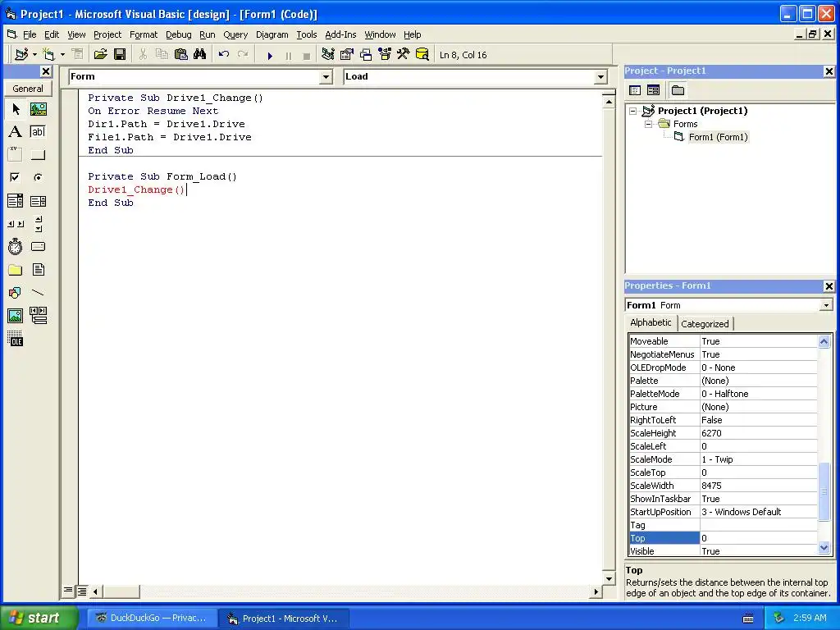Image resolution: width=840 pixels, height=630 pixels.
Task: Open the Project Explorer toolbar icon
Action: pos(328,55)
